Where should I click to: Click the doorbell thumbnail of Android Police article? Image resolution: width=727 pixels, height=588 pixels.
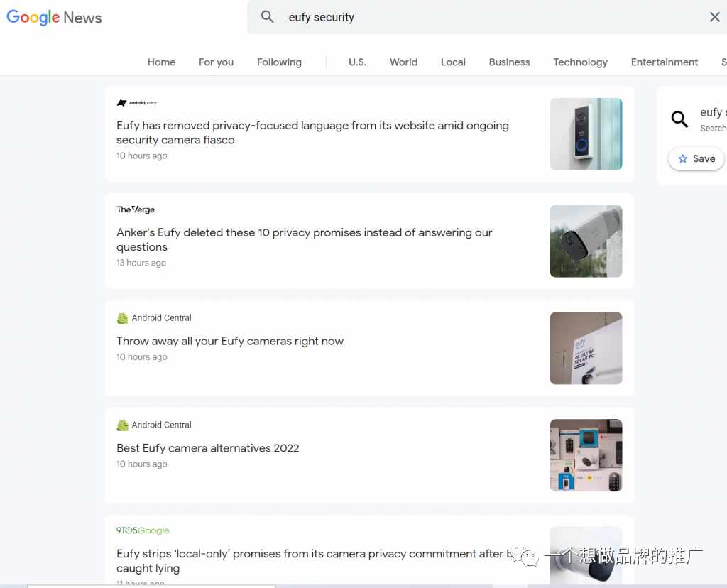[586, 134]
